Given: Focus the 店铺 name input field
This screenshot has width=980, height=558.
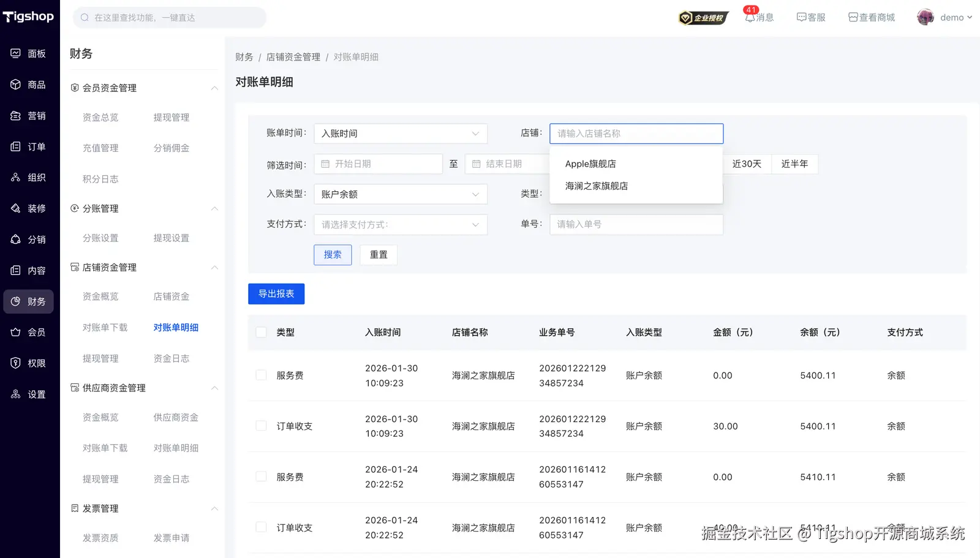Looking at the screenshot, I should pyautogui.click(x=636, y=134).
